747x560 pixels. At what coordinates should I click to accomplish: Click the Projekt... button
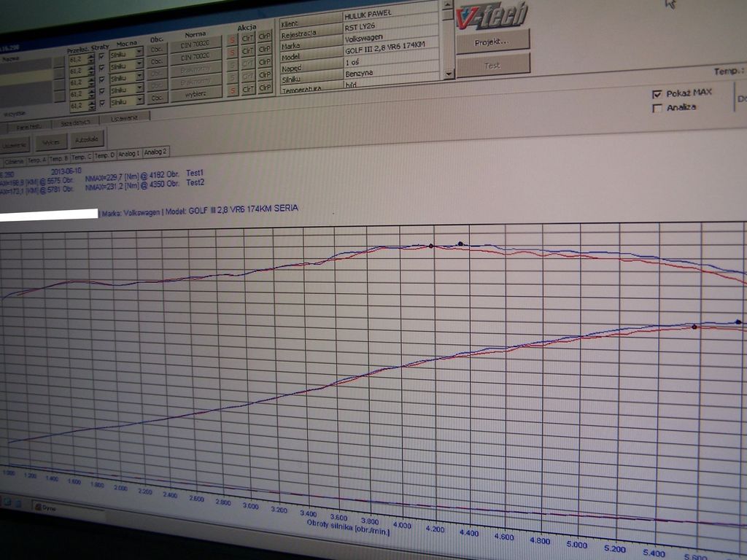coord(492,42)
